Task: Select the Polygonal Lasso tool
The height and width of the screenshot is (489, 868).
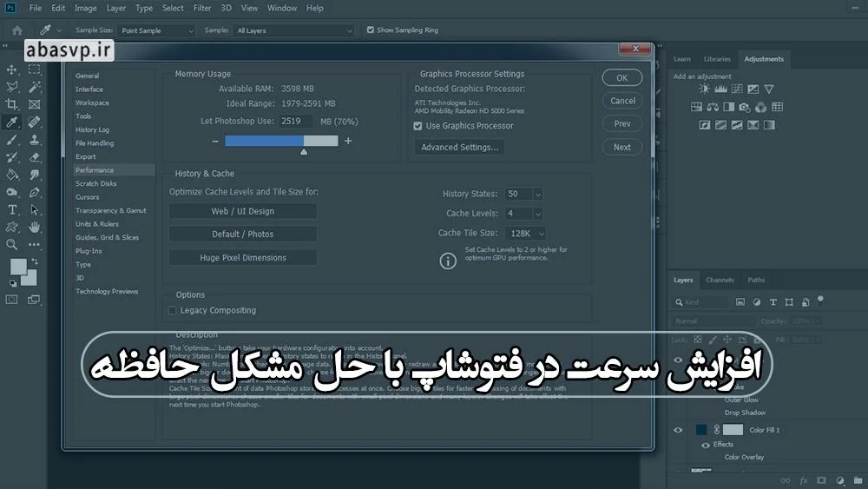Action: click(11, 87)
